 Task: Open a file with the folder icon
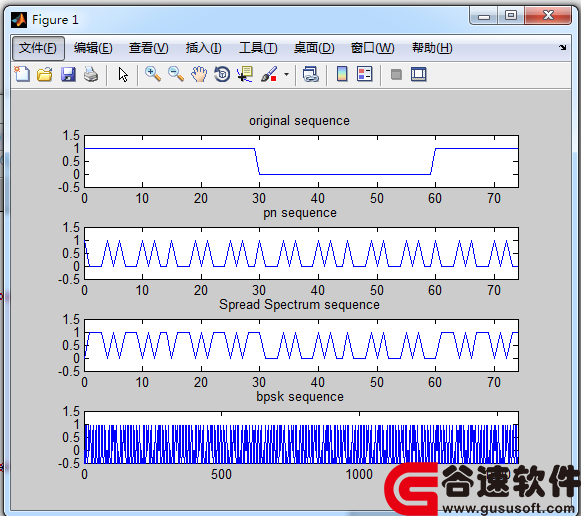click(x=45, y=74)
